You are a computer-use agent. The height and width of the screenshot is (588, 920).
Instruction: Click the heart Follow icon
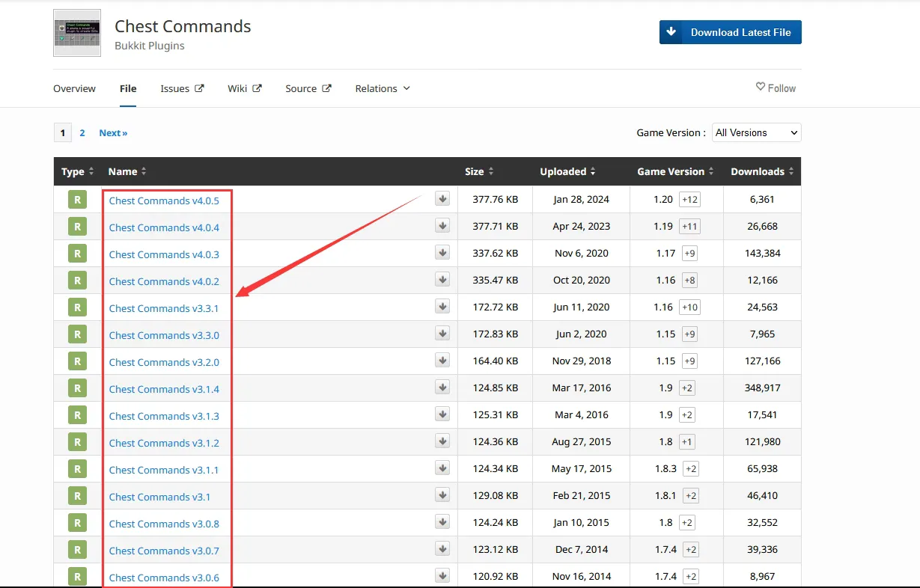761,88
